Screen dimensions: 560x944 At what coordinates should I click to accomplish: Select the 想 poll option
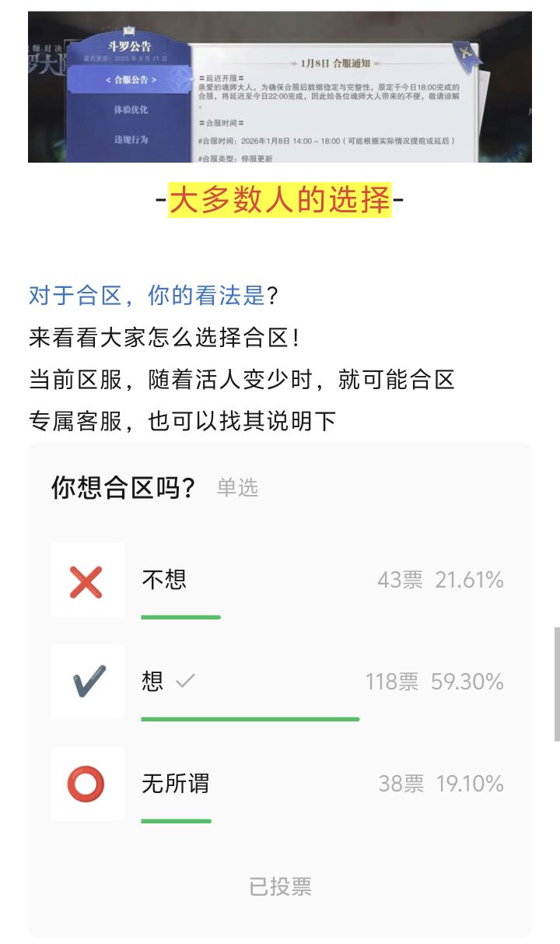(x=280, y=683)
